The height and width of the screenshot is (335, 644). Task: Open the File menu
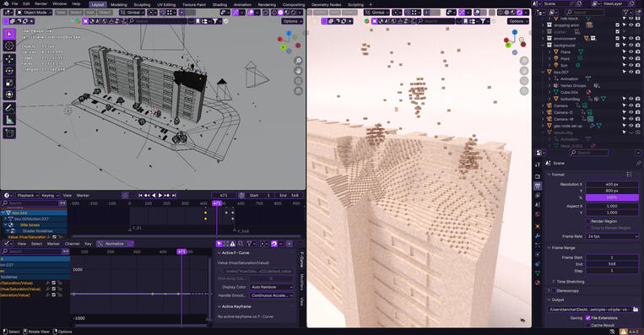tap(14, 3)
